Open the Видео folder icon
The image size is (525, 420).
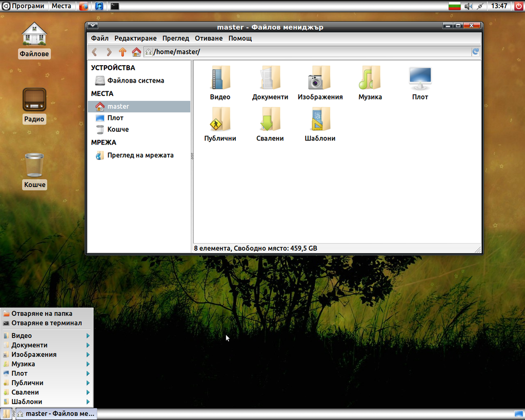(220, 83)
